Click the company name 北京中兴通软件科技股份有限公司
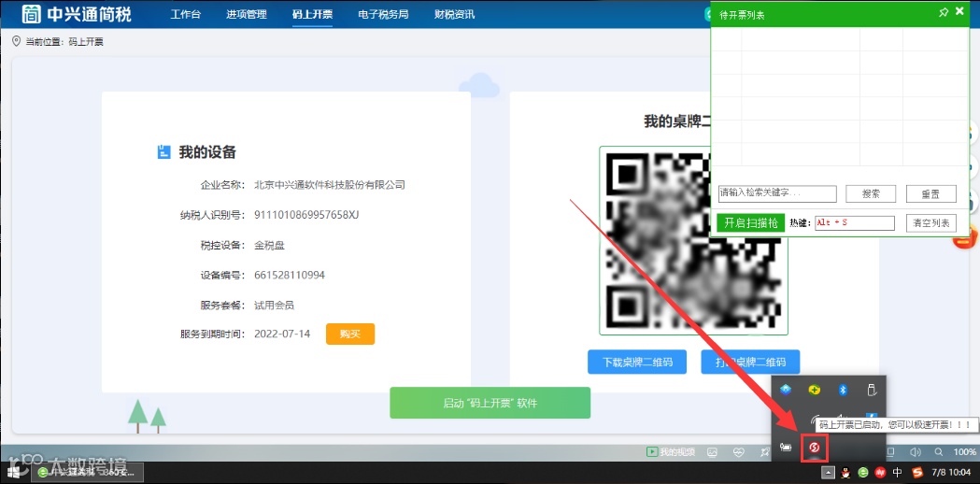Image resolution: width=980 pixels, height=484 pixels. (x=330, y=185)
